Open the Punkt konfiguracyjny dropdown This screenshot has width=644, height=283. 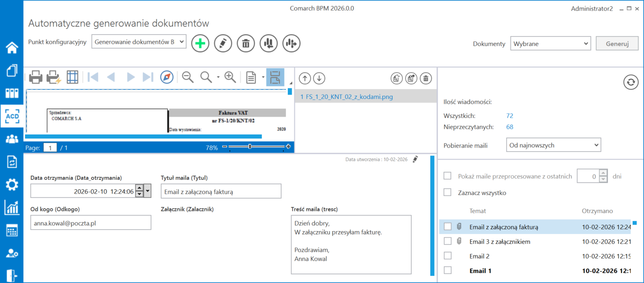point(139,42)
